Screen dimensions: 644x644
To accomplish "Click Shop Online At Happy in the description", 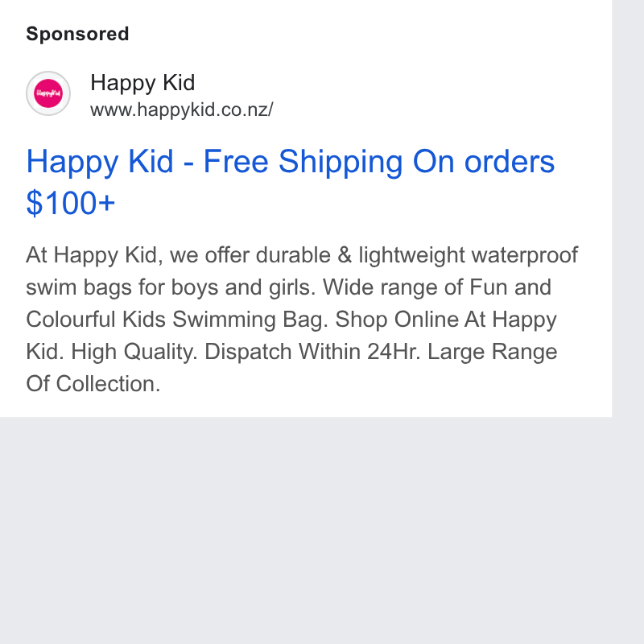I will pyautogui.click(x=446, y=320).
